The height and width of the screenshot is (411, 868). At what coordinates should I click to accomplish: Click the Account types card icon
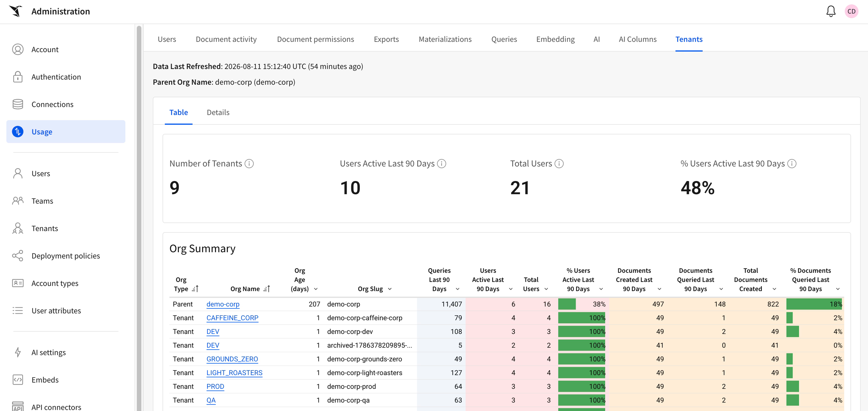tap(18, 283)
